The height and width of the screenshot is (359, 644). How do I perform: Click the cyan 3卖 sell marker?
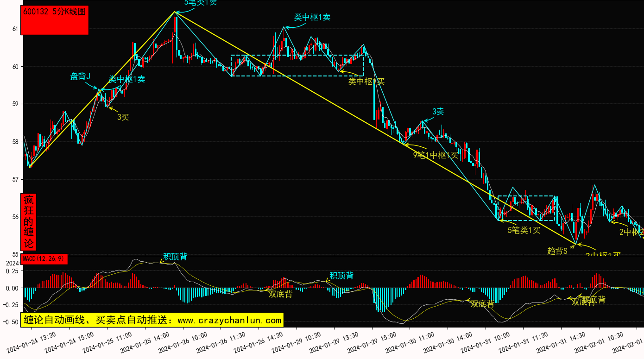(x=438, y=112)
